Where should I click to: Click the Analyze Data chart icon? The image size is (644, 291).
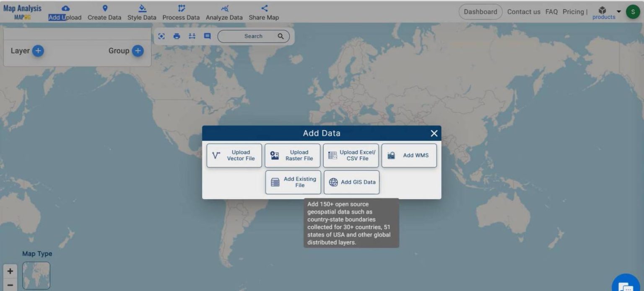tap(224, 8)
